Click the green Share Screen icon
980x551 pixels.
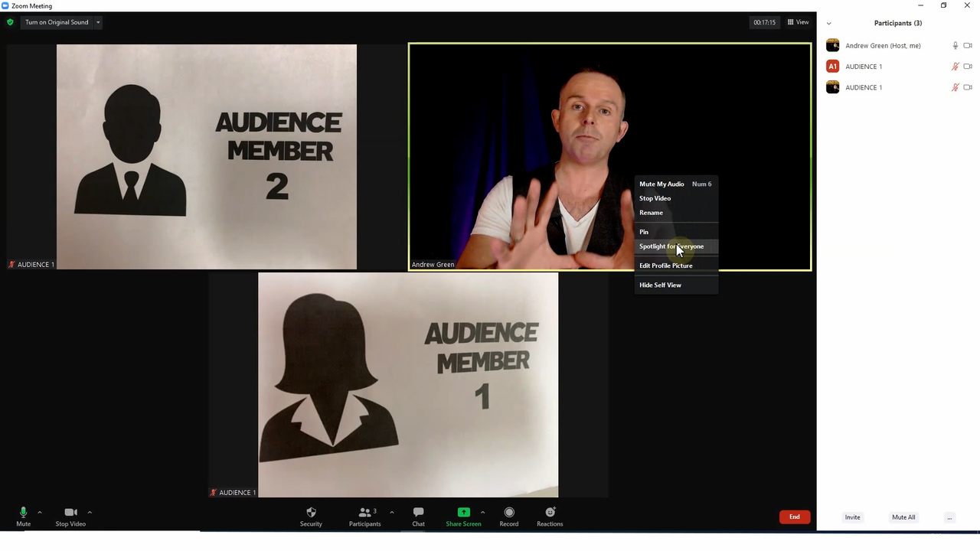(463, 513)
